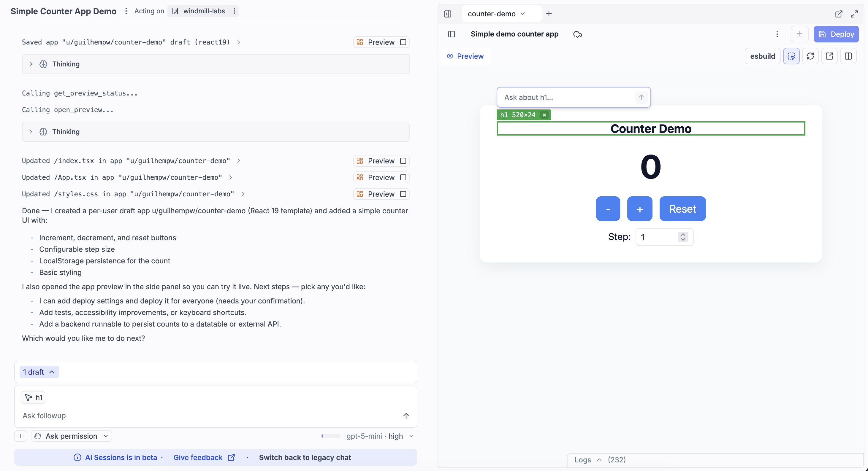Focus the Ask about h1 input
The height and width of the screenshot is (471, 868).
pyautogui.click(x=566, y=97)
